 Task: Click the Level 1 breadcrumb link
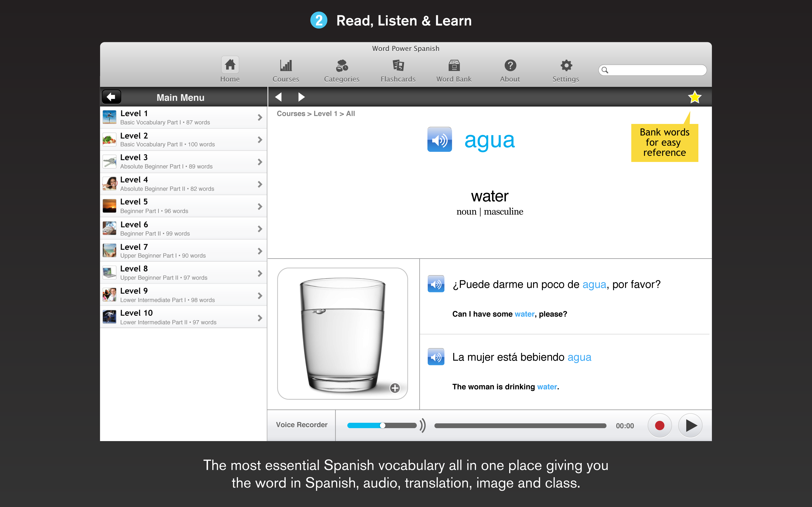(x=326, y=113)
